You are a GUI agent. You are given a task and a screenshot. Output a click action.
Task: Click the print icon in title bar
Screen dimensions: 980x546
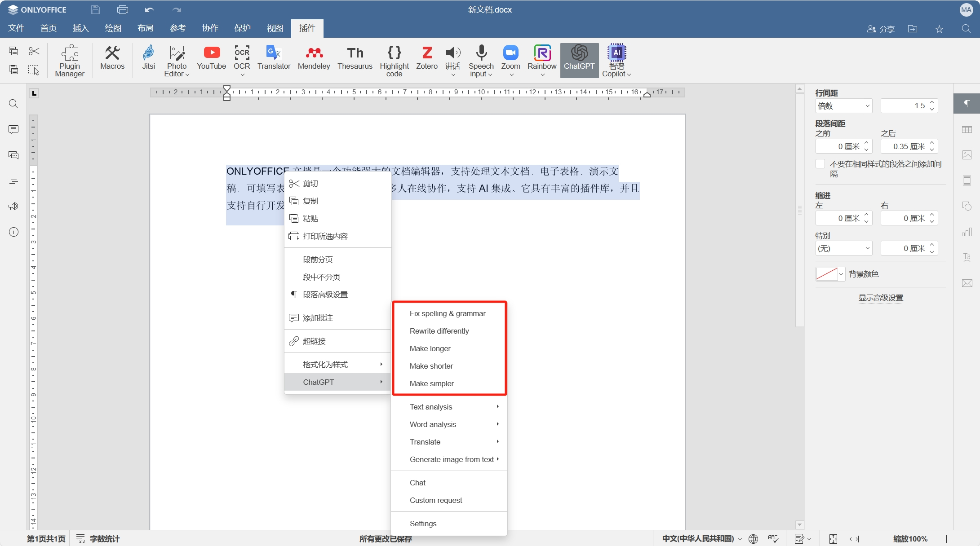point(122,9)
